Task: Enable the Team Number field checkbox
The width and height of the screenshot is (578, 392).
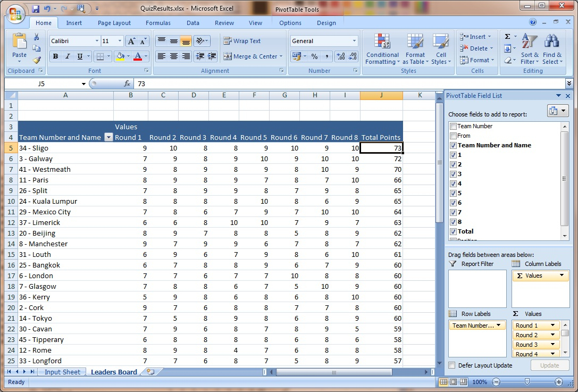Action: tap(453, 126)
